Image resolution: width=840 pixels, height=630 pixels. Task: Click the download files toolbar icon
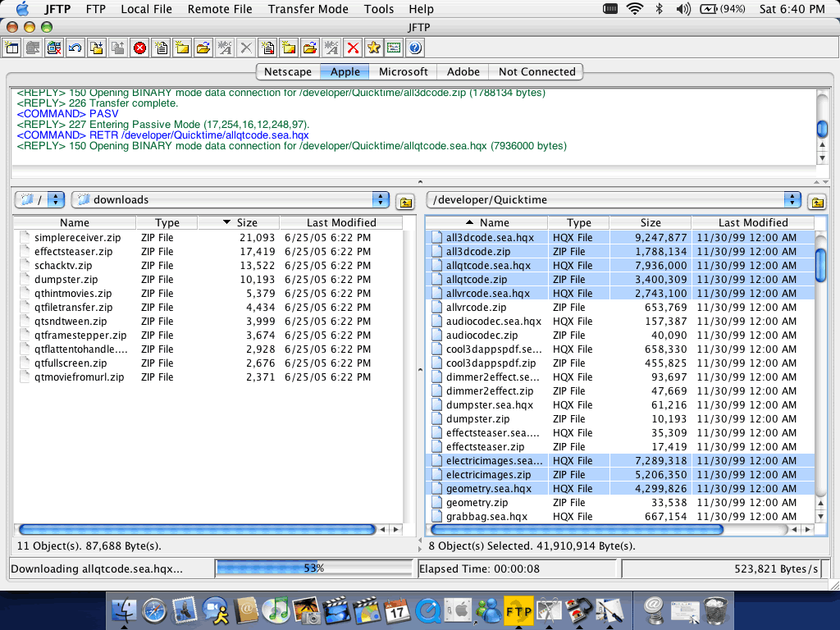[97, 48]
